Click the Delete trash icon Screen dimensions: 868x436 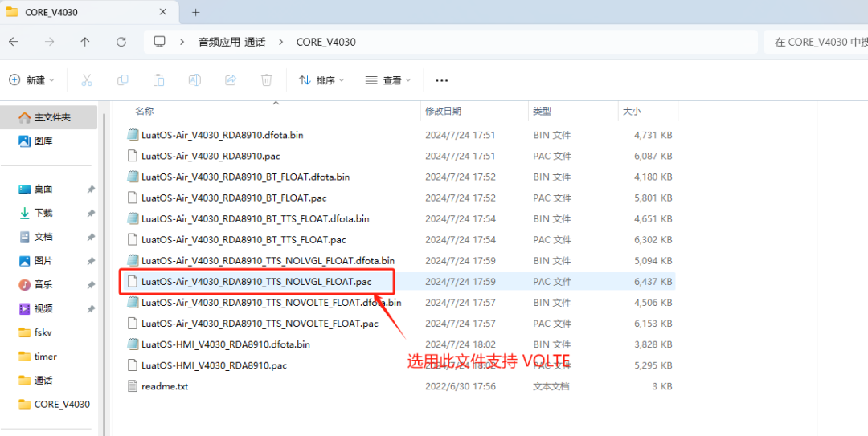266,80
